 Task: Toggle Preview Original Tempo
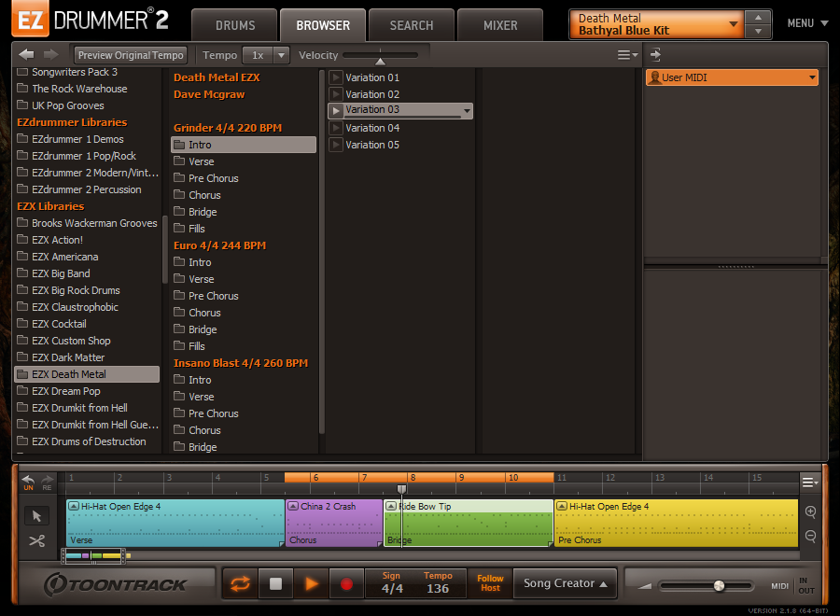131,55
